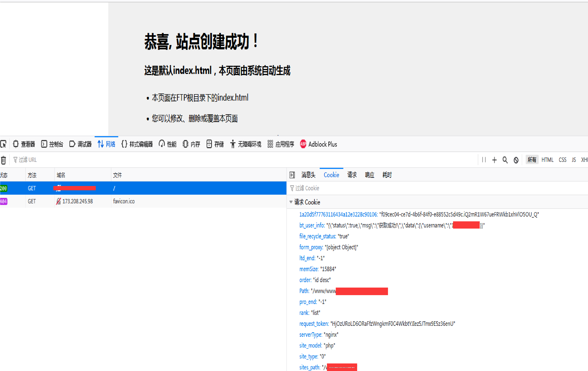Image resolution: width=588 pixels, height=371 pixels.
Task: Click the plus icon in network toolbar
Action: coord(494,160)
